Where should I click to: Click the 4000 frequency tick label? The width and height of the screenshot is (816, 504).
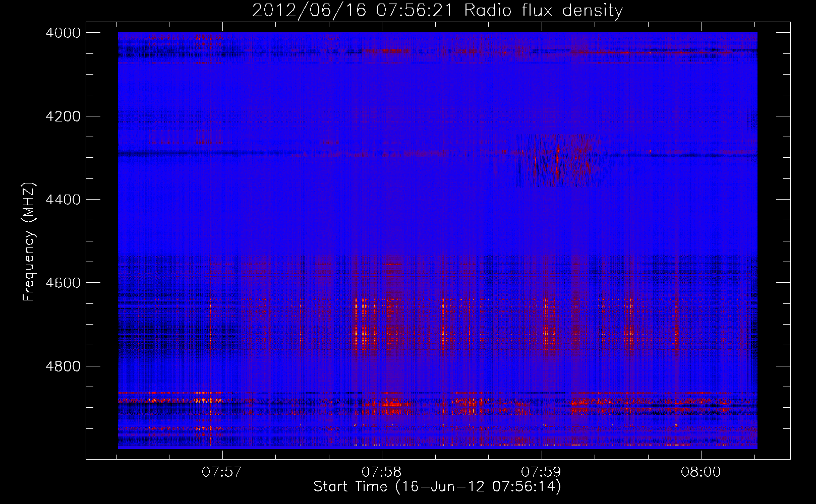(63, 33)
